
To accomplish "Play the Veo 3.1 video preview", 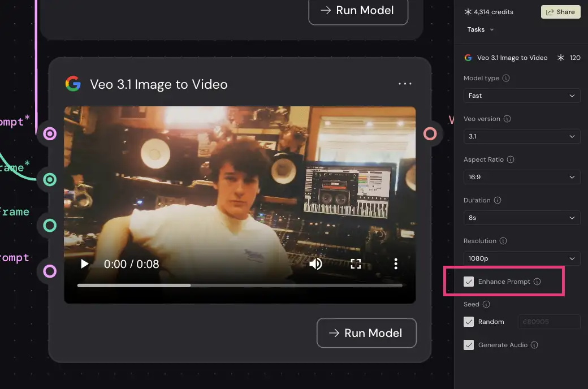I will [x=85, y=264].
